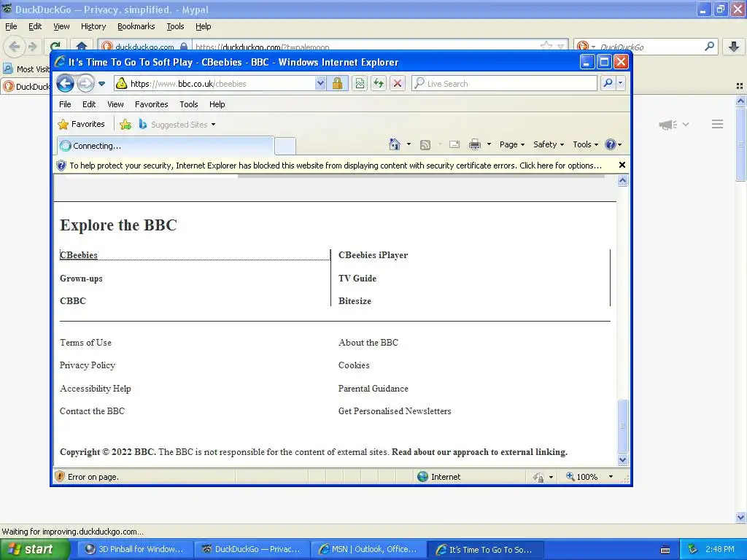Image resolution: width=747 pixels, height=560 pixels.
Task: Open IE Tools menu
Action: [x=189, y=104]
